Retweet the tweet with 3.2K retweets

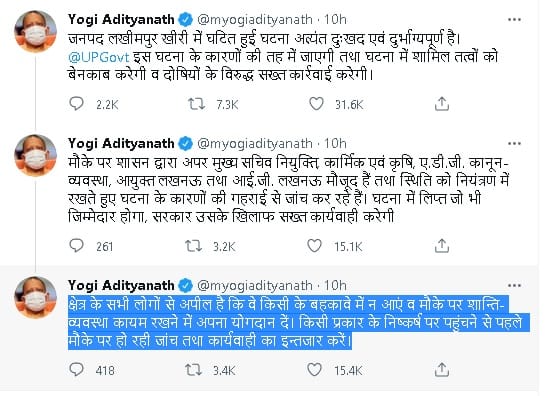(x=194, y=246)
